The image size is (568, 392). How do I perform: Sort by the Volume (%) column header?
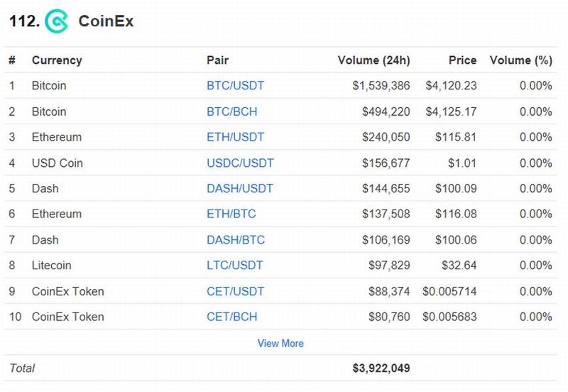click(520, 60)
